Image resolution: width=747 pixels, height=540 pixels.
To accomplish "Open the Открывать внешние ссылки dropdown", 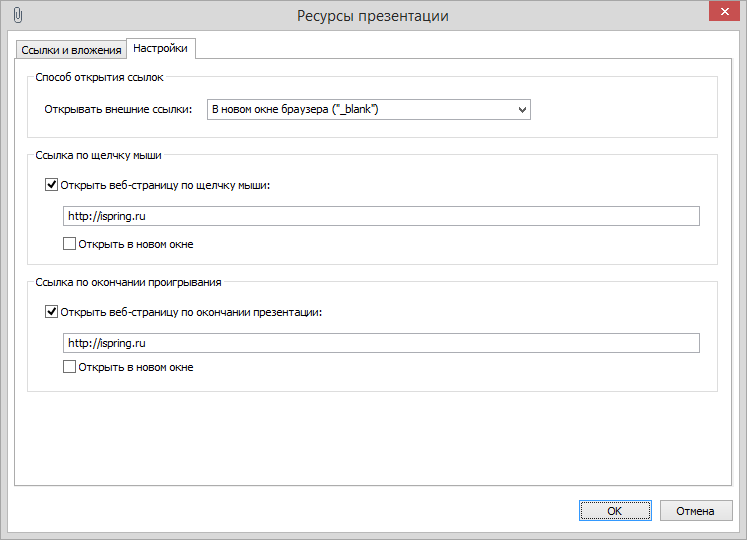I will (369, 110).
